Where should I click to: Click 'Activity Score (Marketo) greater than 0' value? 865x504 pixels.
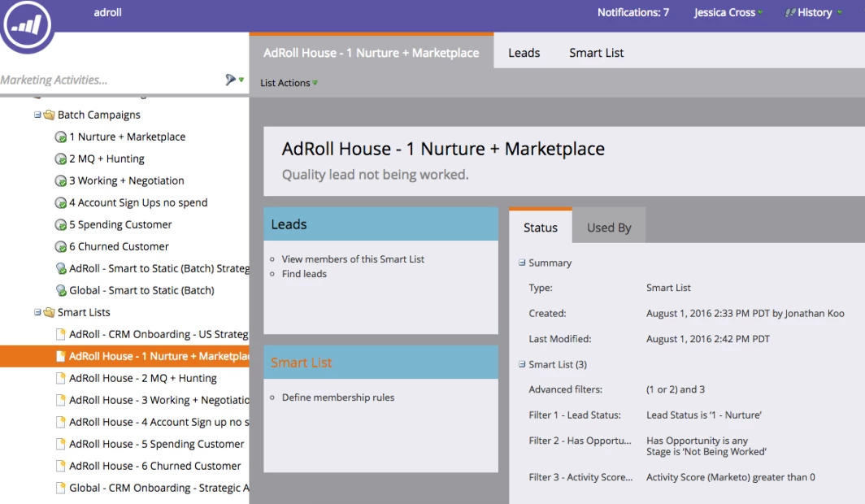click(730, 477)
